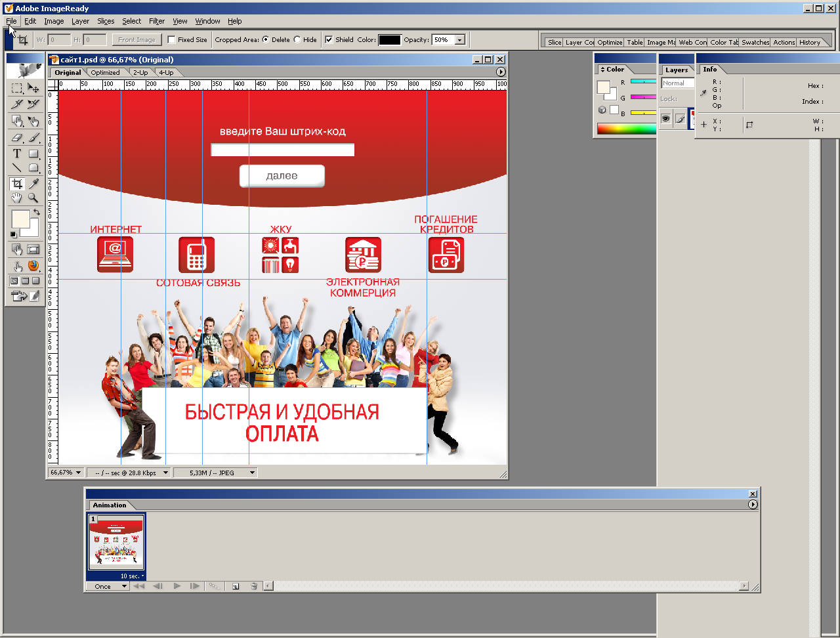Open the Swatches palette tab
The height and width of the screenshot is (638, 840).
point(755,42)
